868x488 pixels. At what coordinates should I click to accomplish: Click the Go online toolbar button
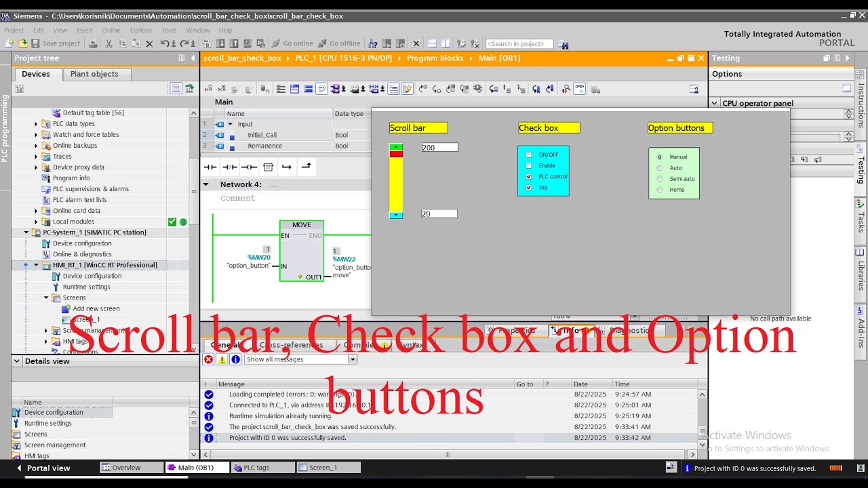point(292,43)
